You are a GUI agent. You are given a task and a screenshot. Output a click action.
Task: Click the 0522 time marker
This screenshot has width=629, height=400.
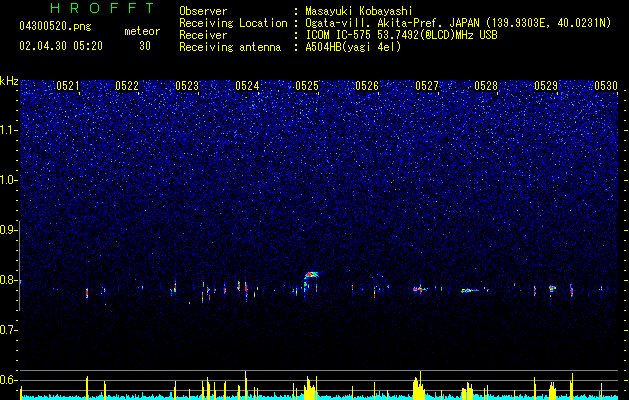[127, 86]
